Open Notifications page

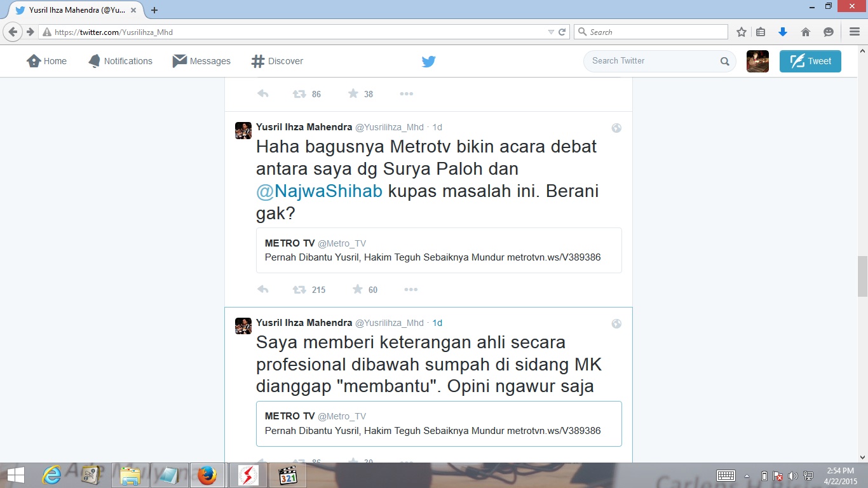(x=120, y=61)
